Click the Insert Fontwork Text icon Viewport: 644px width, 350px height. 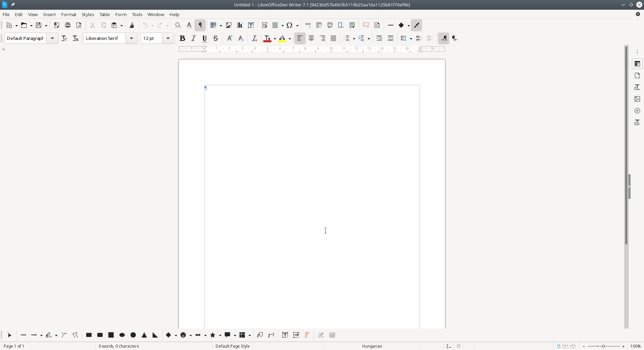point(307,335)
